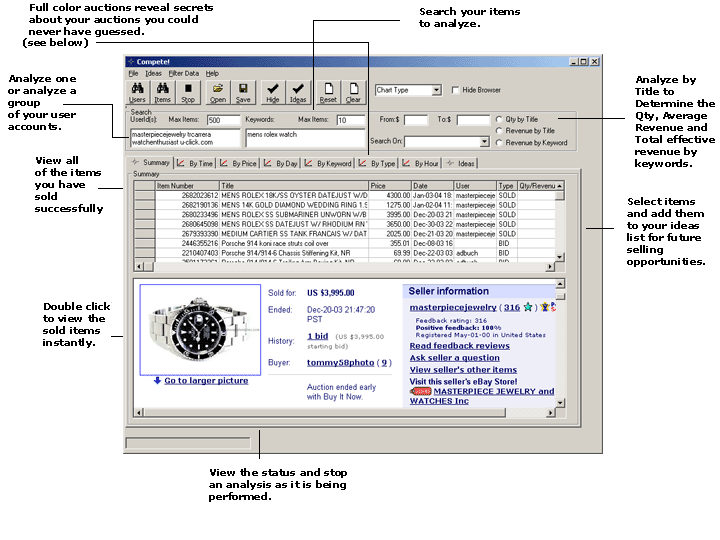Open the Filter Data menu
This screenshot has width=720, height=540.
[x=184, y=73]
